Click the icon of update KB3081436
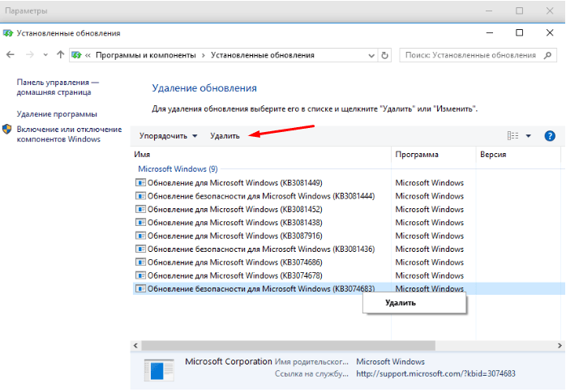The image size is (566, 392). [x=140, y=249]
